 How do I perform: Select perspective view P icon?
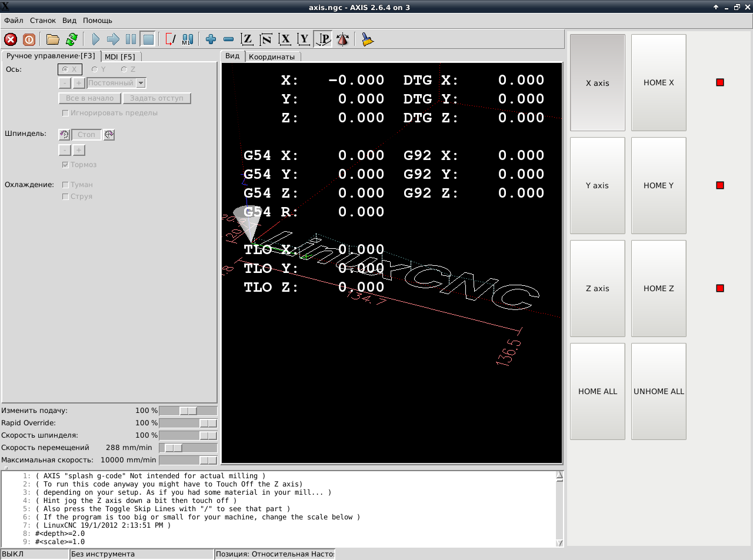[x=323, y=39]
